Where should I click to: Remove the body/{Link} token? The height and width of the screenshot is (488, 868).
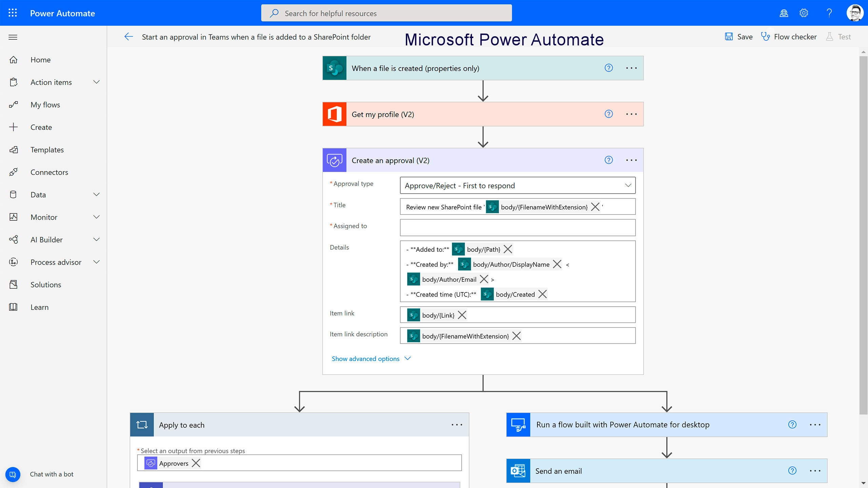(462, 315)
